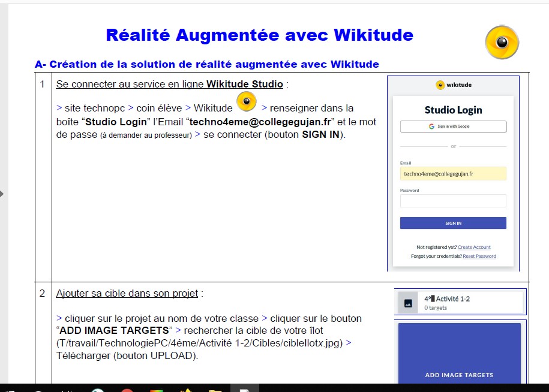Click the 'Réalité Augmentée avec Wikitude' title
Viewport: 549px width, 392px height.
click(259, 35)
